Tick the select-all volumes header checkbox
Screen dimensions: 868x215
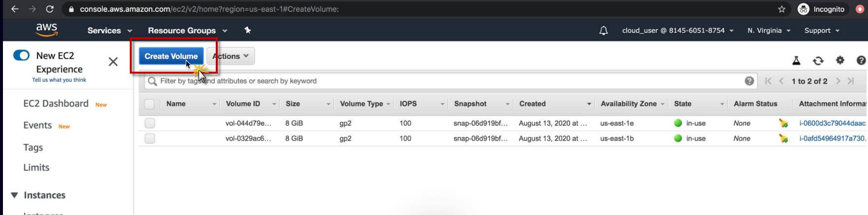click(149, 104)
